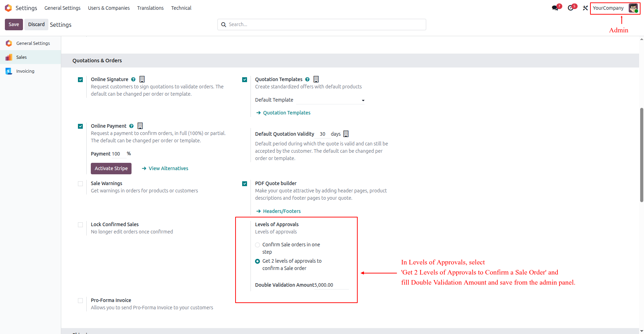This screenshot has height=334, width=644.
Task: Click arrow icon before View Alternatives
Action: (144, 168)
